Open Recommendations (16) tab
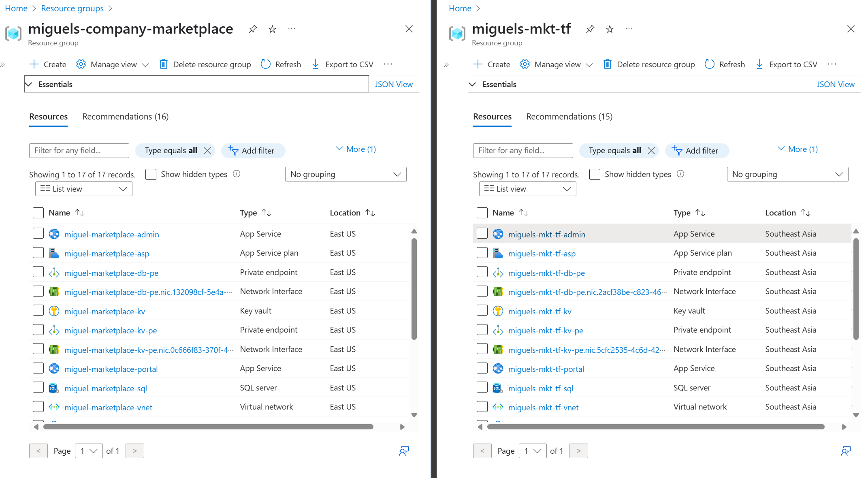868x478 pixels. (x=126, y=117)
